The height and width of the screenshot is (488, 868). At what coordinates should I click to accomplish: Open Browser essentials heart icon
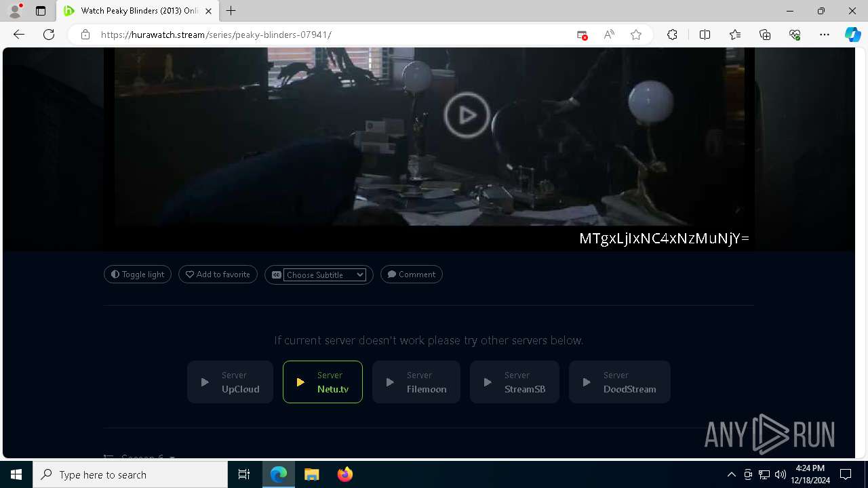click(x=795, y=35)
